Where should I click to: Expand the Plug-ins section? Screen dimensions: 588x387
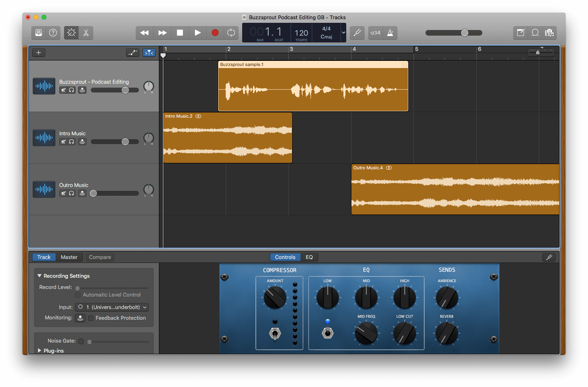(39, 351)
